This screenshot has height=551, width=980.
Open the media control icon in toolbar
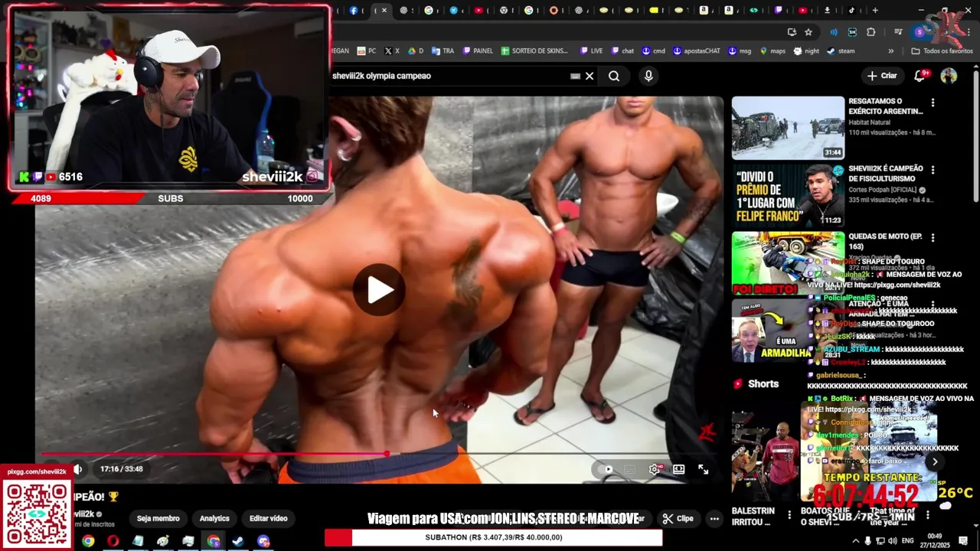898,32
